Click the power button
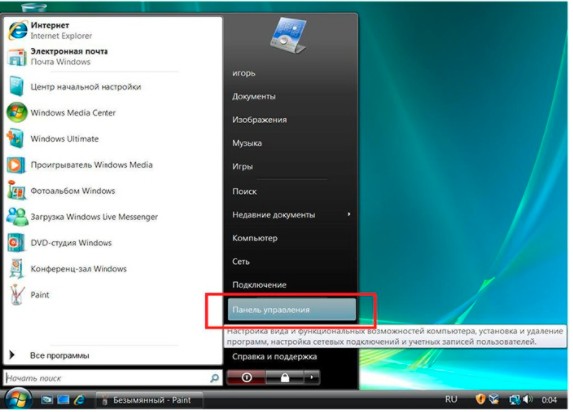Screen dimensions: 573x412 pyautogui.click(x=247, y=377)
